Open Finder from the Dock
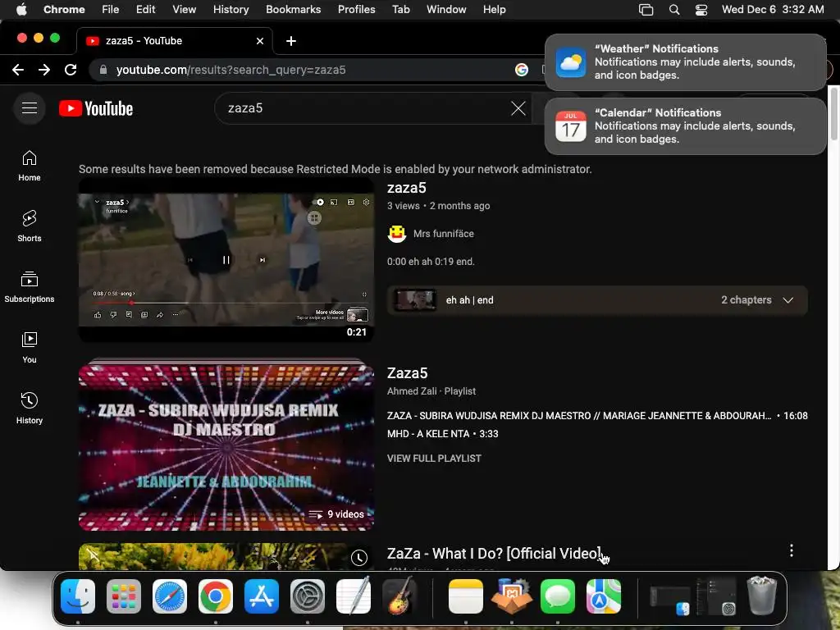The height and width of the screenshot is (630, 840). tap(78, 596)
